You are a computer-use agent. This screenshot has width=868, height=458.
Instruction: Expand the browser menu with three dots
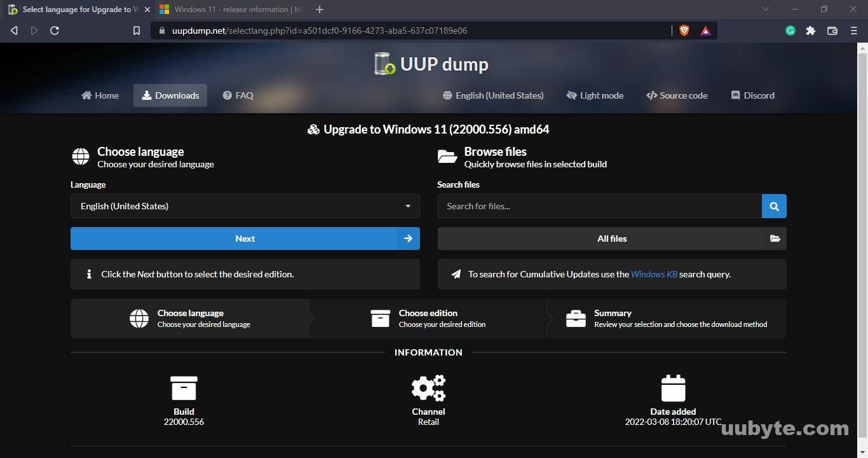tap(853, 30)
